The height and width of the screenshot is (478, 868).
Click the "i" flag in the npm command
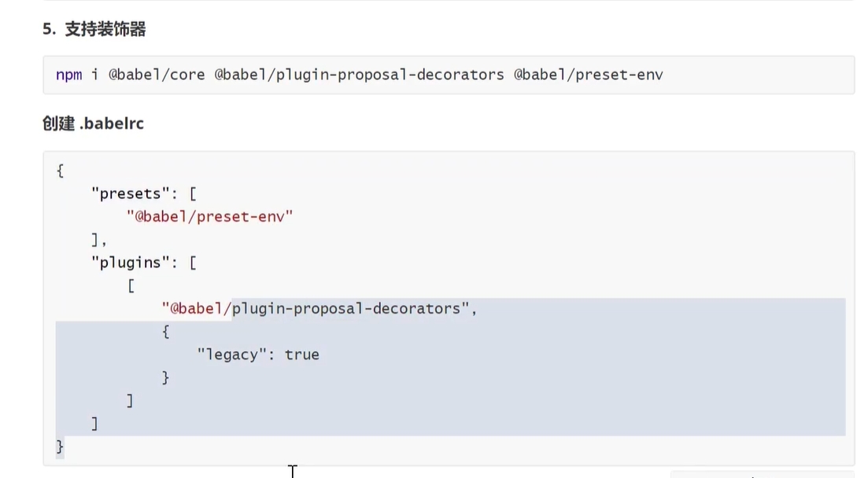click(x=95, y=75)
